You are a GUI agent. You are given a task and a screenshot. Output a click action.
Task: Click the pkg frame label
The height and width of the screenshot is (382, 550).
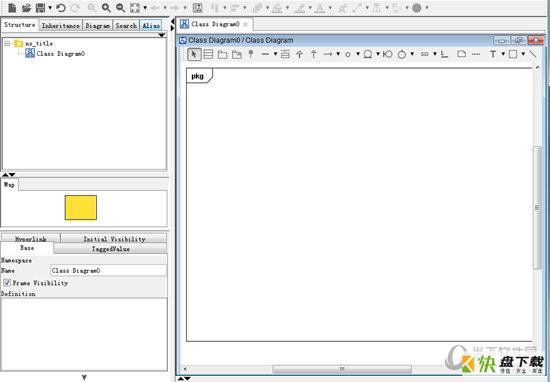point(197,76)
